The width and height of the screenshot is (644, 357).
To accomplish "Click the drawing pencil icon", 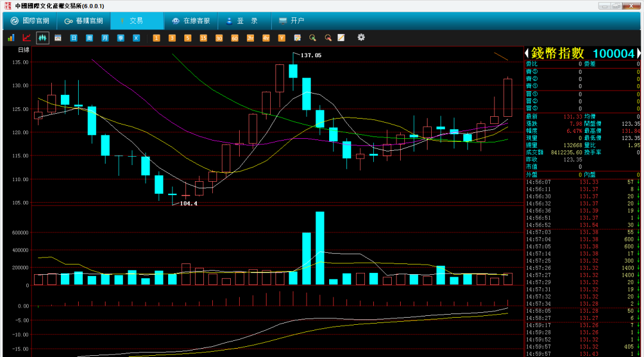I will (x=341, y=38).
